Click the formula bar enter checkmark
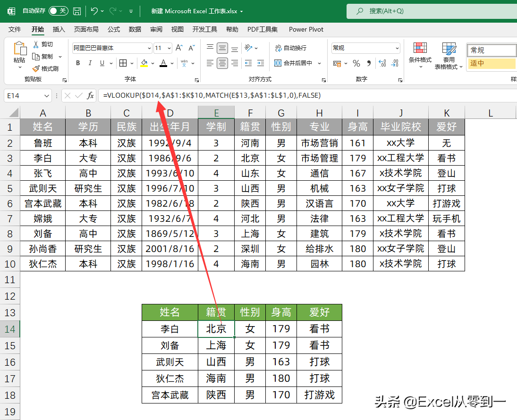 click(78, 96)
